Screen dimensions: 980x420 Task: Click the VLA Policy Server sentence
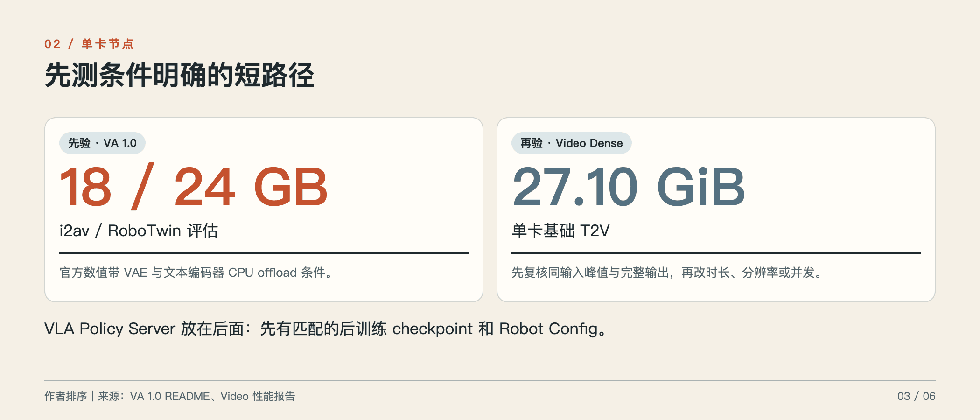coord(326,329)
